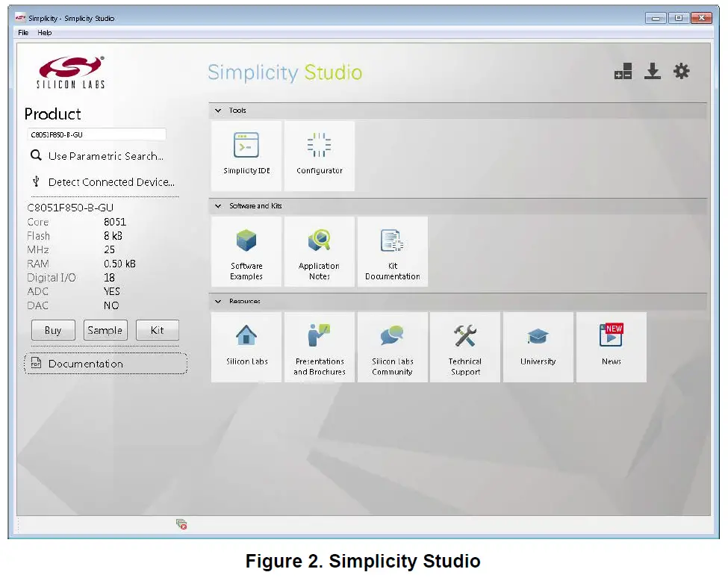
Task: Click the USB icon to detect device
Action: 36,181
